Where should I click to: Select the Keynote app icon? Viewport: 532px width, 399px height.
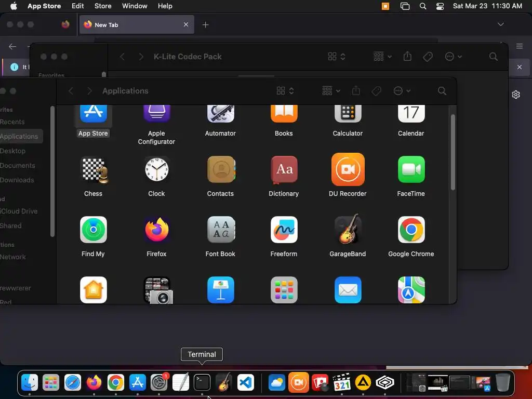(220, 290)
